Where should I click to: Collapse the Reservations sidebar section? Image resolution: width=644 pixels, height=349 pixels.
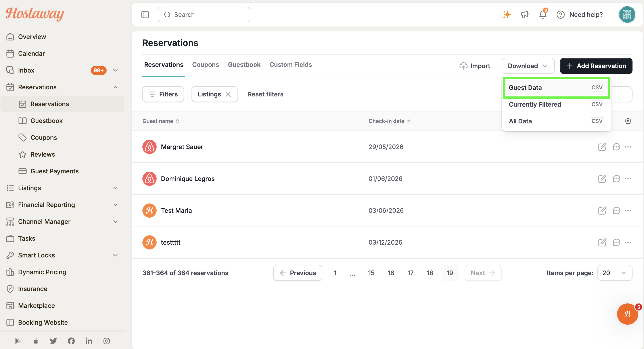(x=115, y=87)
